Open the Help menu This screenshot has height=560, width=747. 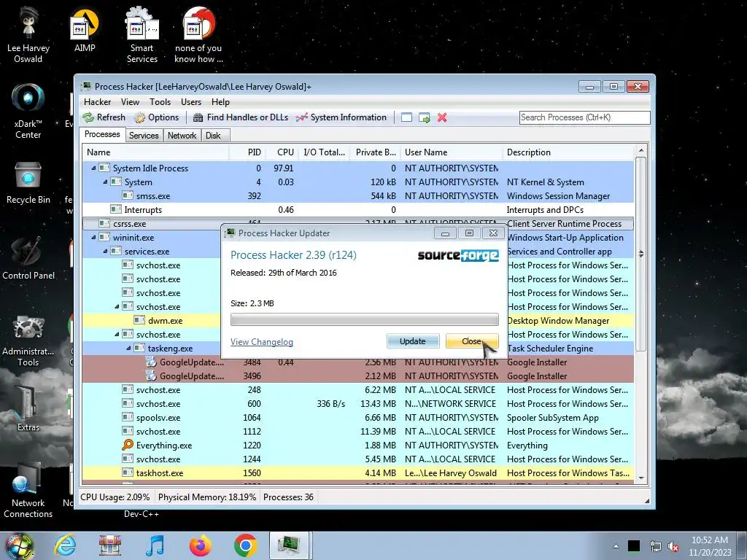pos(220,102)
